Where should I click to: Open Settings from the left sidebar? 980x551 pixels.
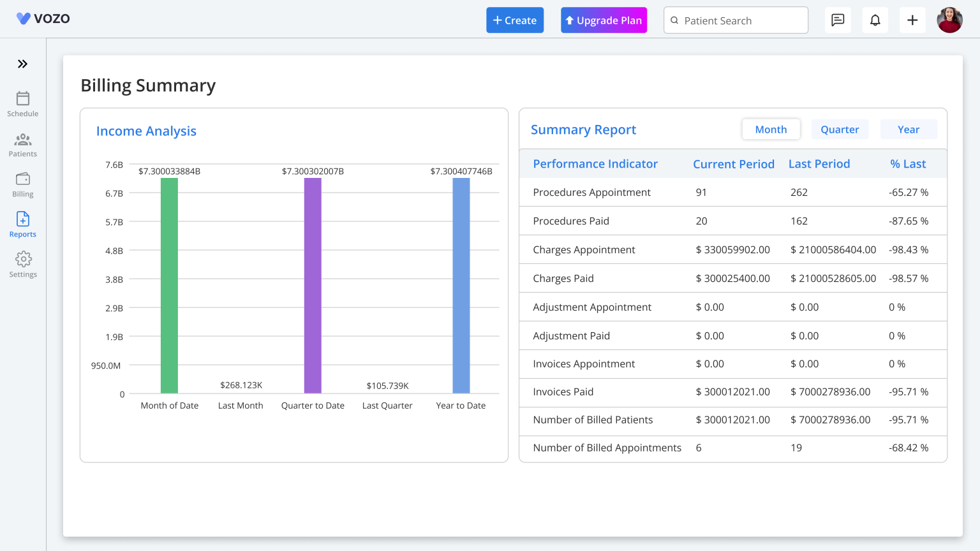click(x=22, y=264)
